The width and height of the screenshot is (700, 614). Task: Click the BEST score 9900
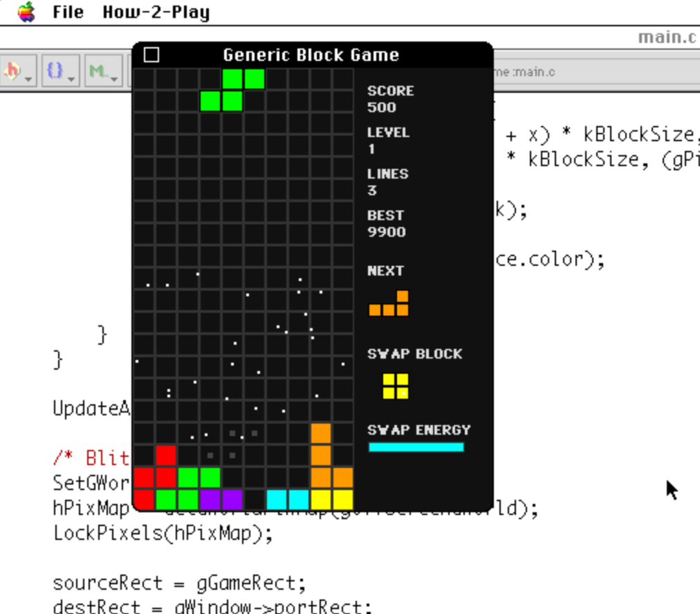point(386,232)
